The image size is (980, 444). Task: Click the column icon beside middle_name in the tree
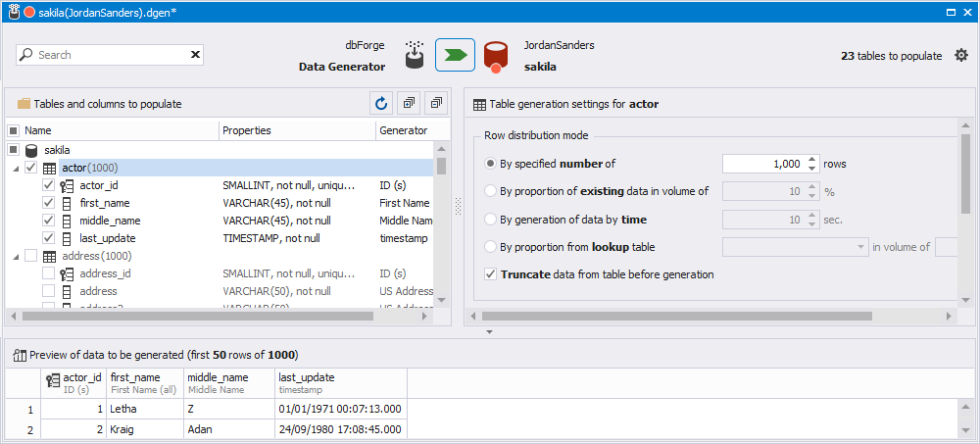click(67, 221)
